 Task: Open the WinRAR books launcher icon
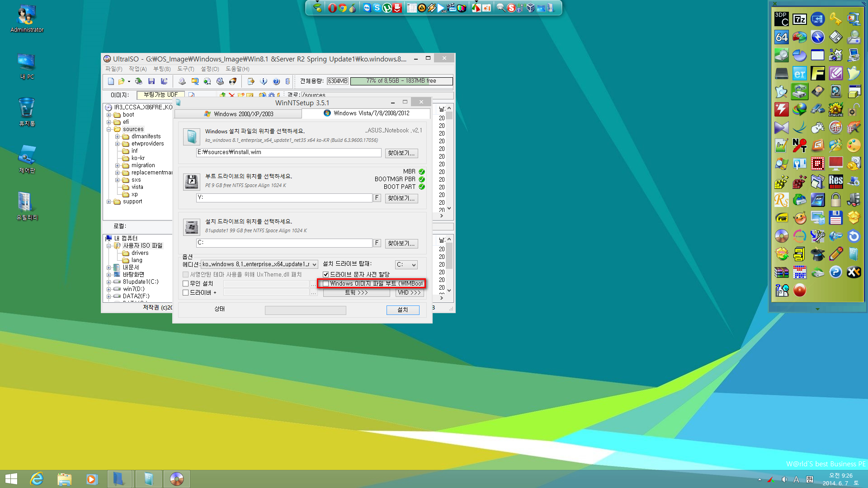click(x=782, y=272)
